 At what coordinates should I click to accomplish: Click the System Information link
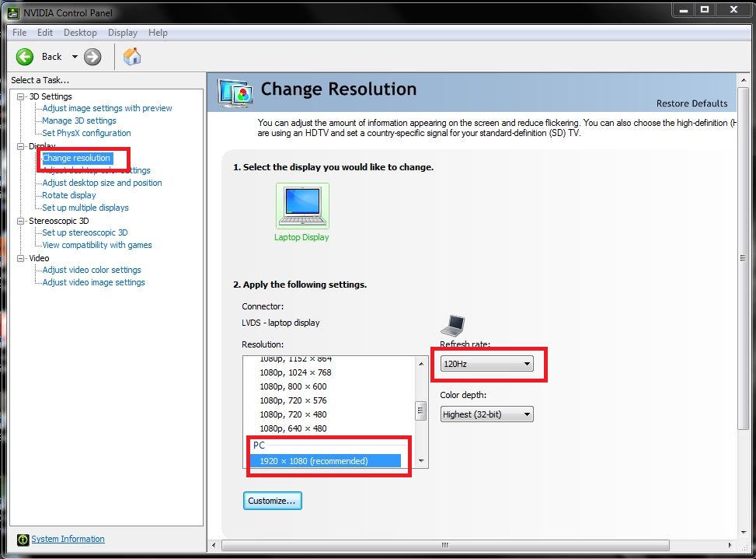68,540
